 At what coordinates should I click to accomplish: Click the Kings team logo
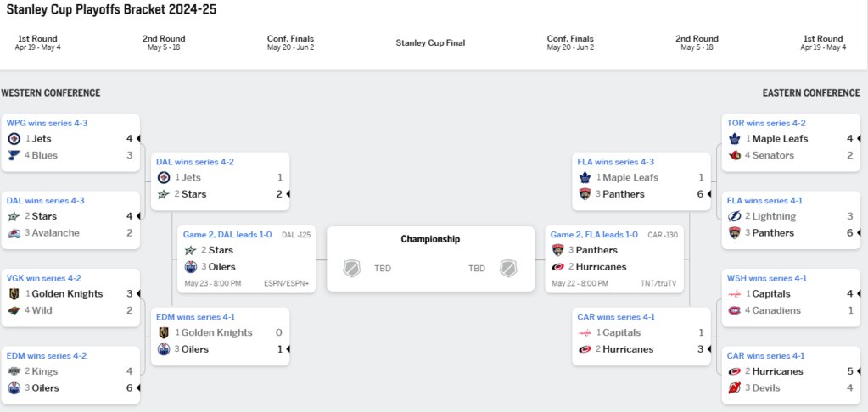pyautogui.click(x=14, y=371)
